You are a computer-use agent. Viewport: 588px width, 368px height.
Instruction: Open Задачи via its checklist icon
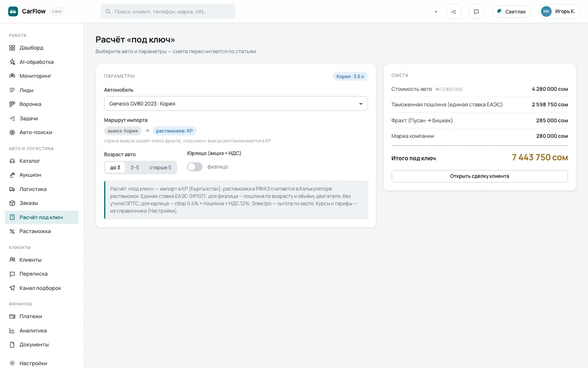point(12,119)
